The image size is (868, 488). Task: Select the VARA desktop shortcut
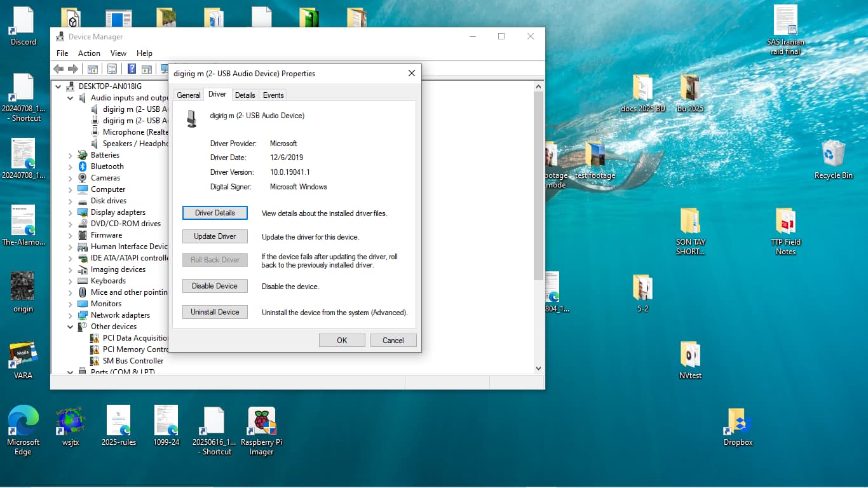click(23, 355)
